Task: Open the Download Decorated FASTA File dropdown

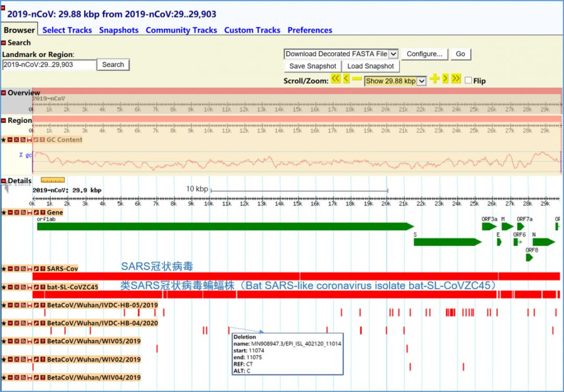Action: [x=341, y=54]
